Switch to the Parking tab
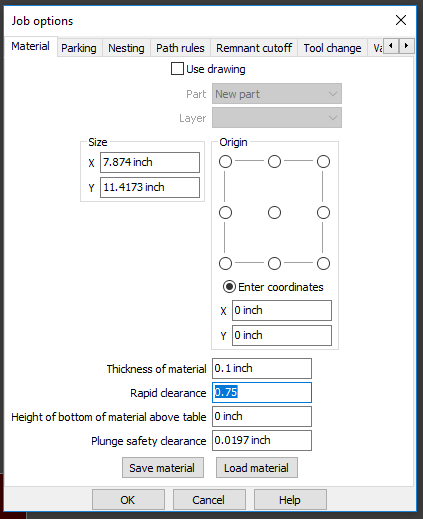The width and height of the screenshot is (423, 519). [79, 48]
